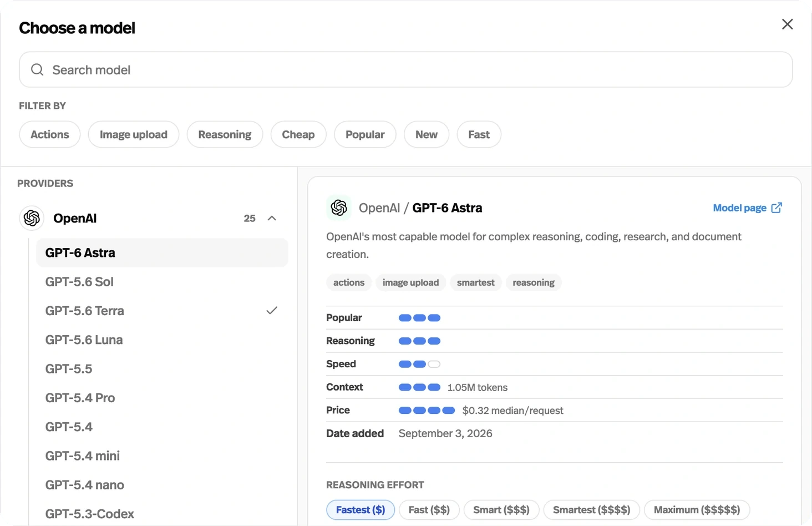The height and width of the screenshot is (526, 812).
Task: Choose the plain GPT-5.4 model row
Action: 162,427
